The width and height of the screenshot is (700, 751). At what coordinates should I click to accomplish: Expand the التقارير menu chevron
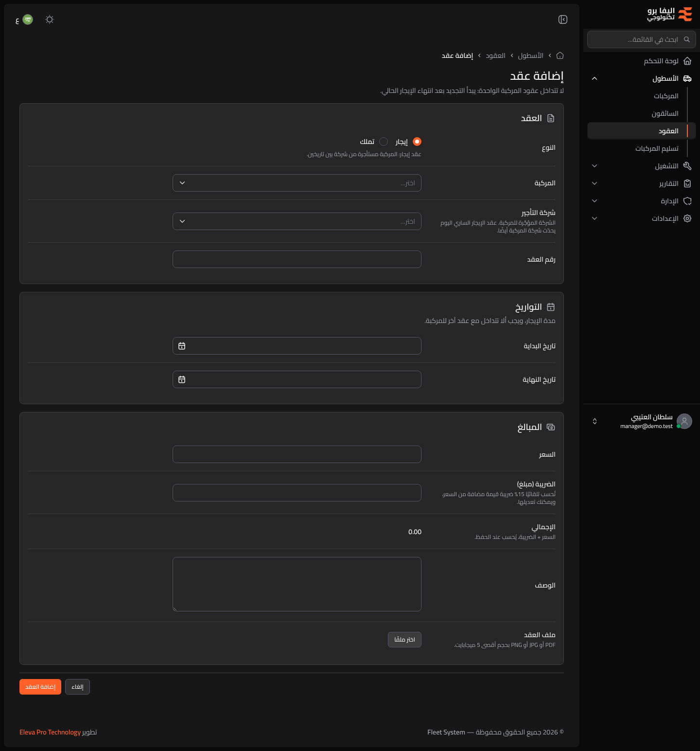[595, 183]
